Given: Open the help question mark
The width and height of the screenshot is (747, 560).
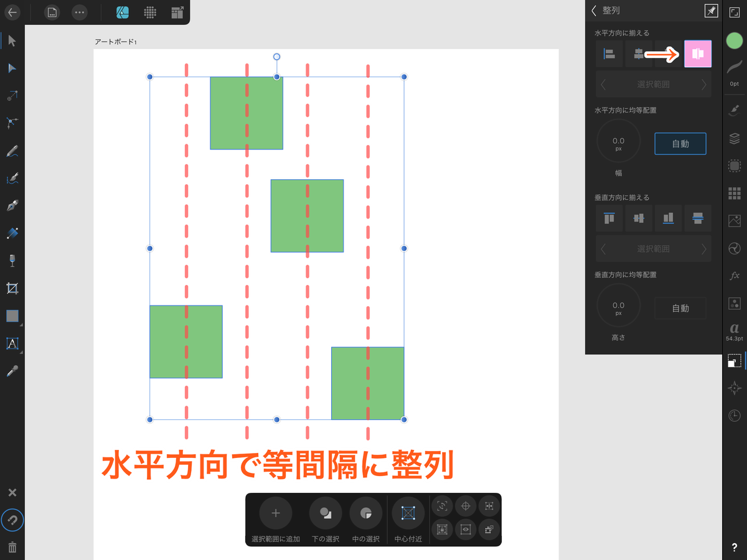Looking at the screenshot, I should click(735, 548).
